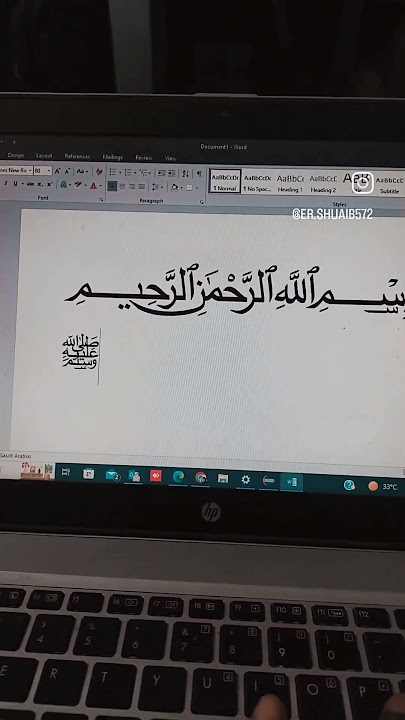Viewport: 405px width, 720px height.
Task: Apply the No Spacing style
Action: (257, 182)
